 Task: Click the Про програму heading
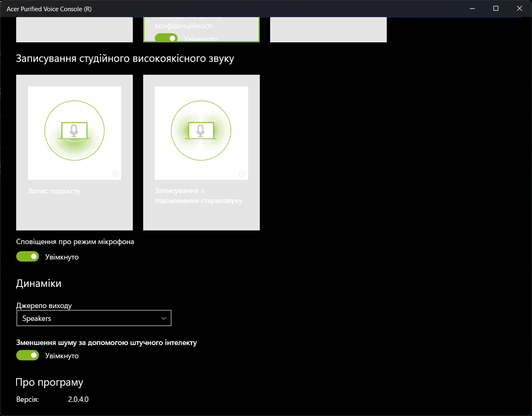pos(49,382)
